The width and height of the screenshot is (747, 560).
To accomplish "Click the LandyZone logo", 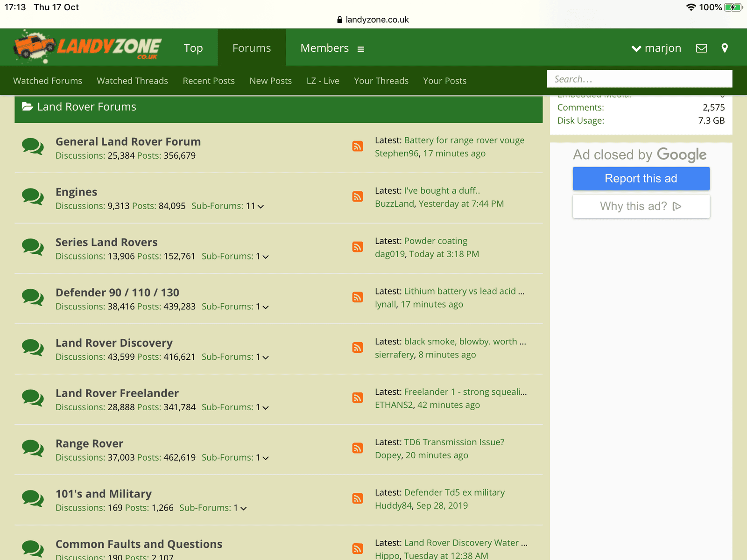I will (88, 47).
